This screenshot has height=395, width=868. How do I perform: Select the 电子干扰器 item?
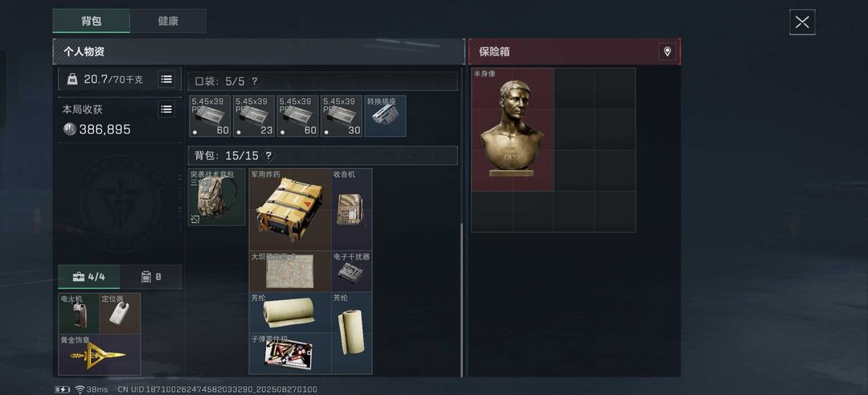click(352, 271)
